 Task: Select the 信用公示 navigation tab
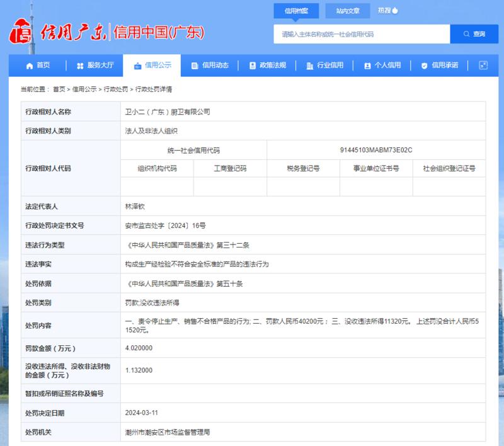pos(152,66)
